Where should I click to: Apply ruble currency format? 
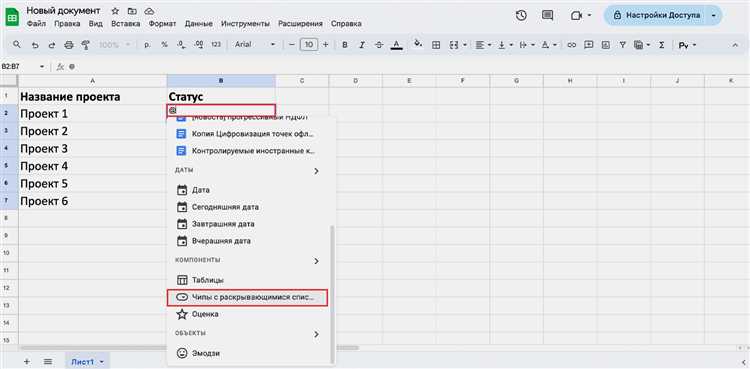(147, 45)
